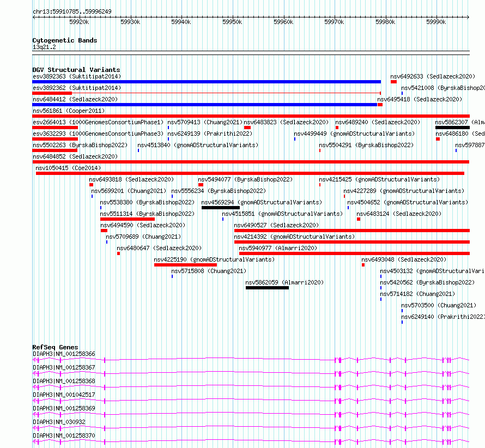Click the nsv5511314 (ByrskaBishop2022) variant label

pyautogui.click(x=147, y=214)
